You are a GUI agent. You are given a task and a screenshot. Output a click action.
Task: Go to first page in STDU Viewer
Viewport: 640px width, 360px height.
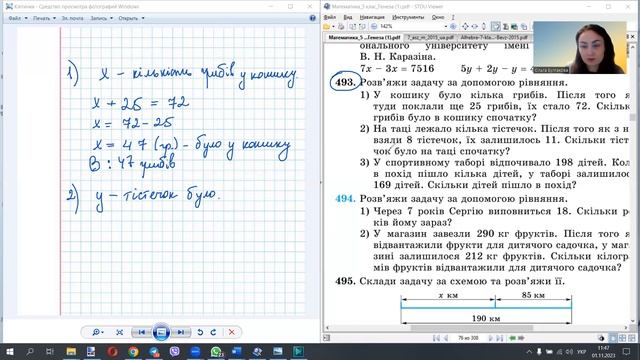[436, 338]
